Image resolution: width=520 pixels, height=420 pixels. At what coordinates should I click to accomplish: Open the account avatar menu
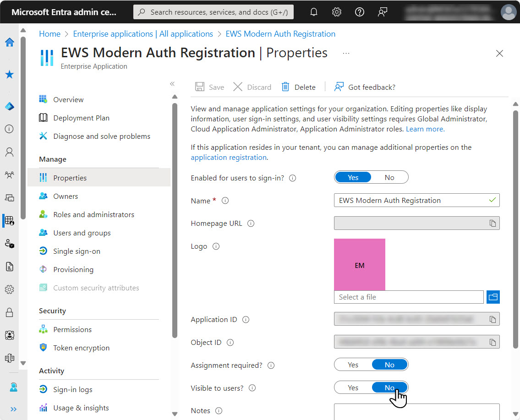click(x=509, y=12)
